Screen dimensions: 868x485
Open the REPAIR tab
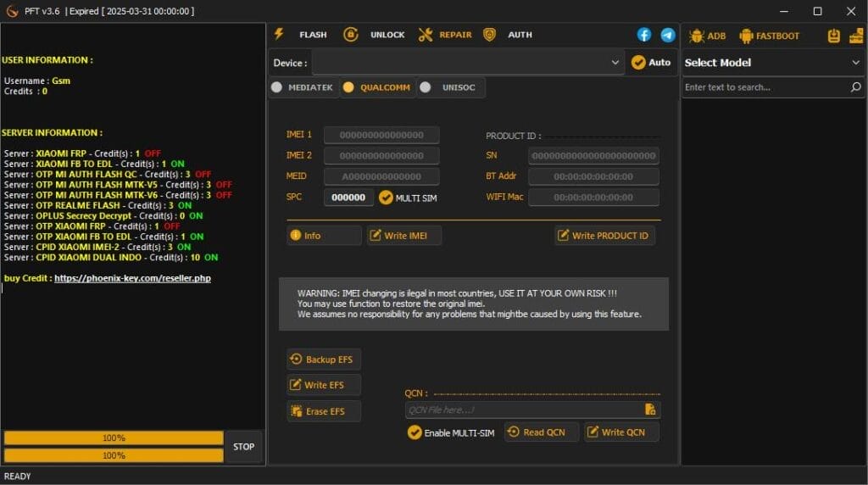tap(455, 35)
